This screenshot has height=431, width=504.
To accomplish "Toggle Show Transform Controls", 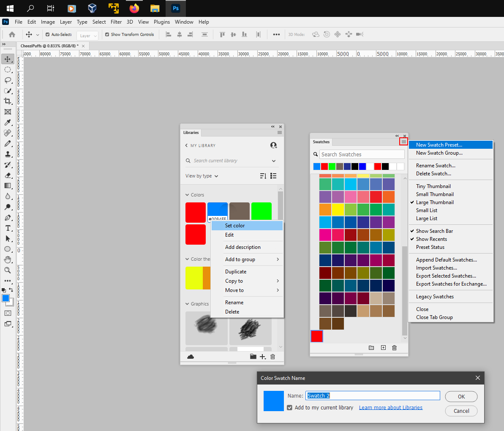I will click(x=107, y=34).
